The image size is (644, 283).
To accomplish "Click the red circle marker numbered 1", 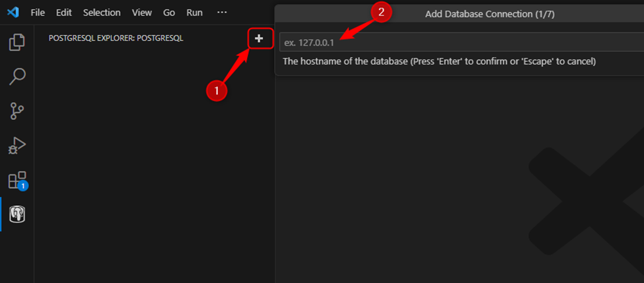I will pos(217,90).
